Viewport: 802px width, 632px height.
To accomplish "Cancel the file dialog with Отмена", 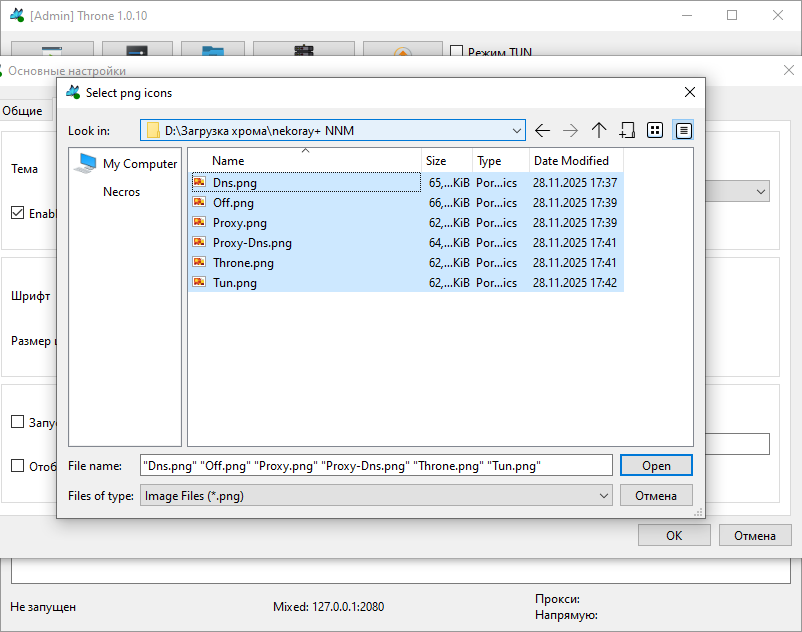I will [x=656, y=495].
